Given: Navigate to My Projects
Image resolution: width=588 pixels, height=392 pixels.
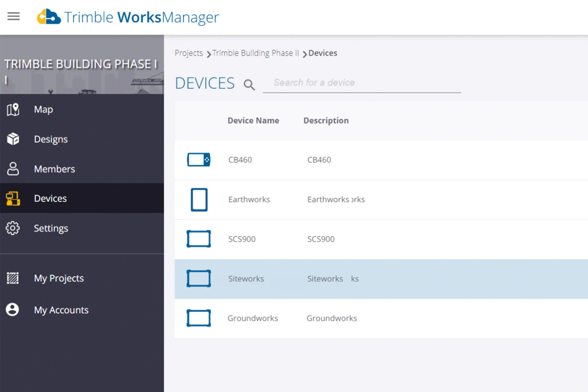Looking at the screenshot, I should pyautogui.click(x=59, y=278).
